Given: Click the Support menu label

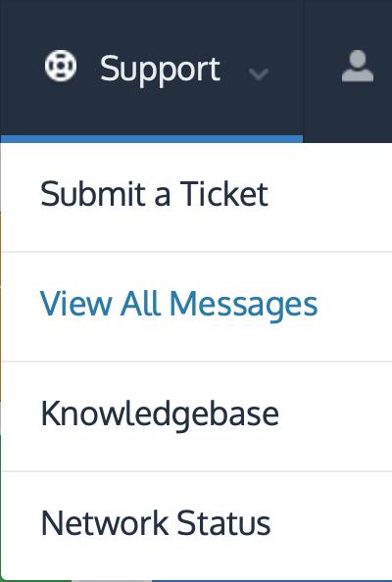Looking at the screenshot, I should tap(160, 70).
